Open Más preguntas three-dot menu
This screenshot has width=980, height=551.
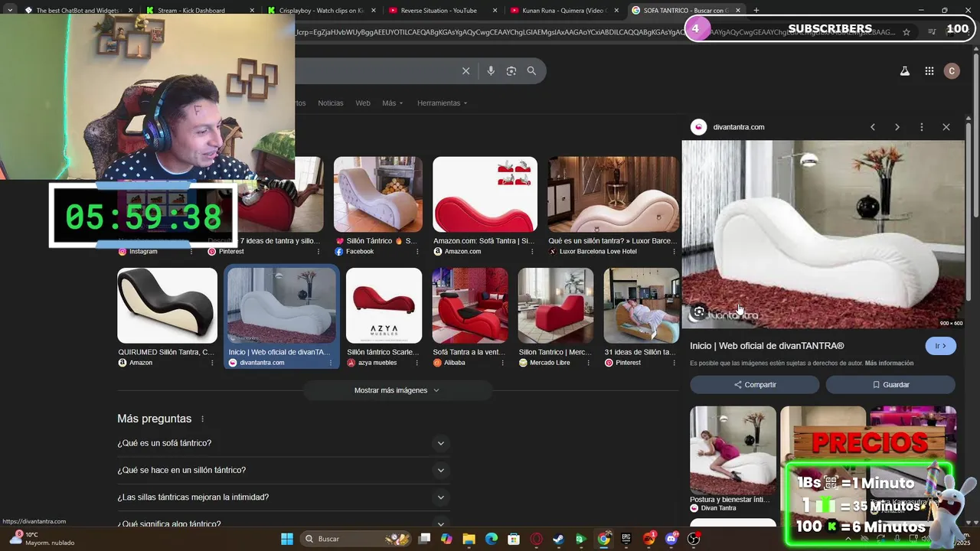pyautogui.click(x=203, y=419)
